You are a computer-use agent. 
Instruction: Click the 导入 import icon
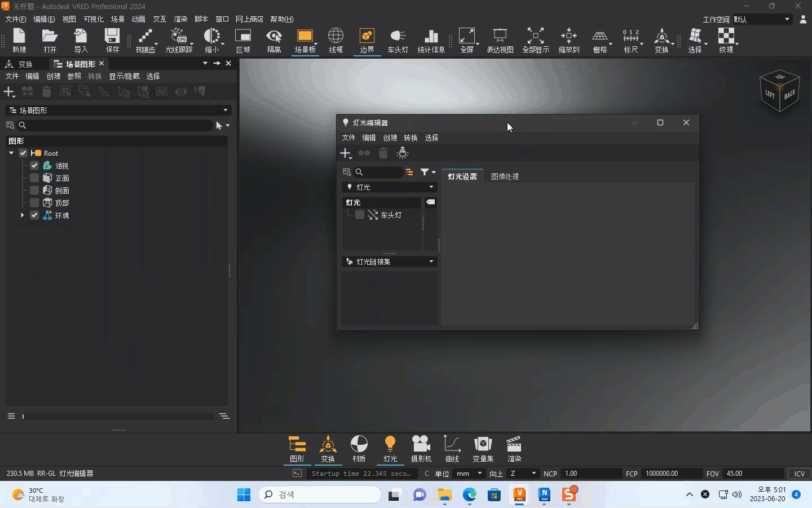pos(81,41)
